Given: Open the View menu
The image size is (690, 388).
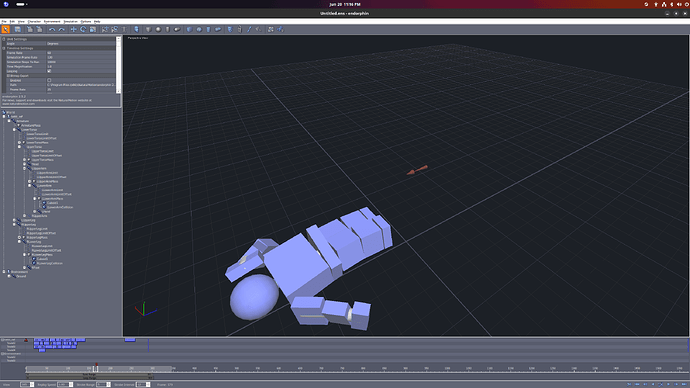Looking at the screenshot, I should pos(21,21).
